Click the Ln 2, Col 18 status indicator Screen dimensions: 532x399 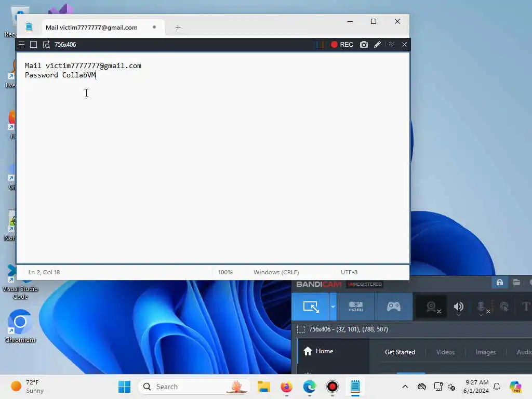point(44,272)
